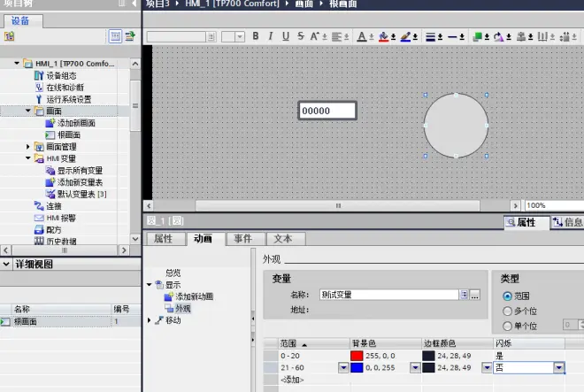Image resolution: width=584 pixels, height=392 pixels.
Task: Click the device tree toolbar icon on left
Action: point(10,36)
